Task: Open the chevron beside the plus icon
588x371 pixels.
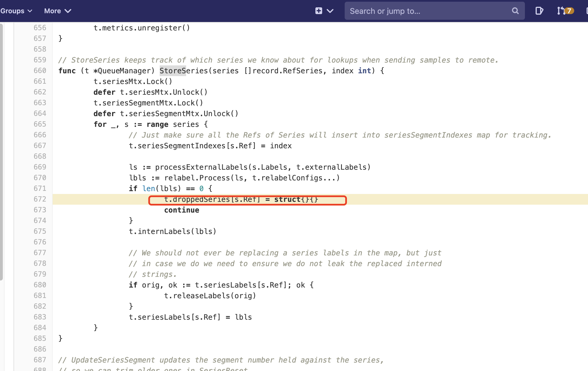Action: pyautogui.click(x=330, y=11)
